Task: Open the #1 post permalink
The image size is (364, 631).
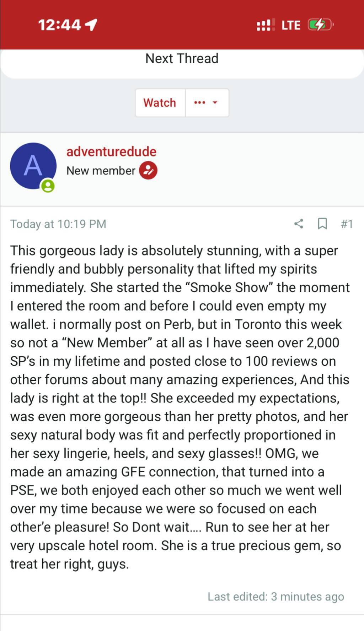Action: 347,224
